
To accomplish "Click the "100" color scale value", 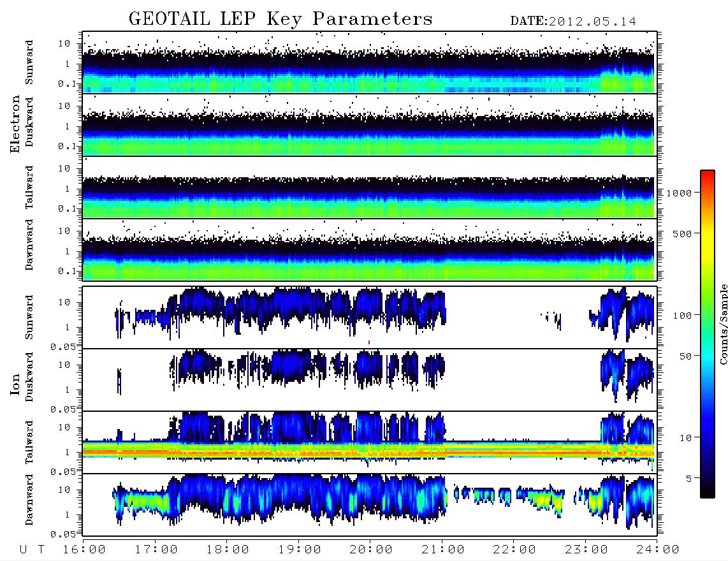I will click(x=683, y=316).
